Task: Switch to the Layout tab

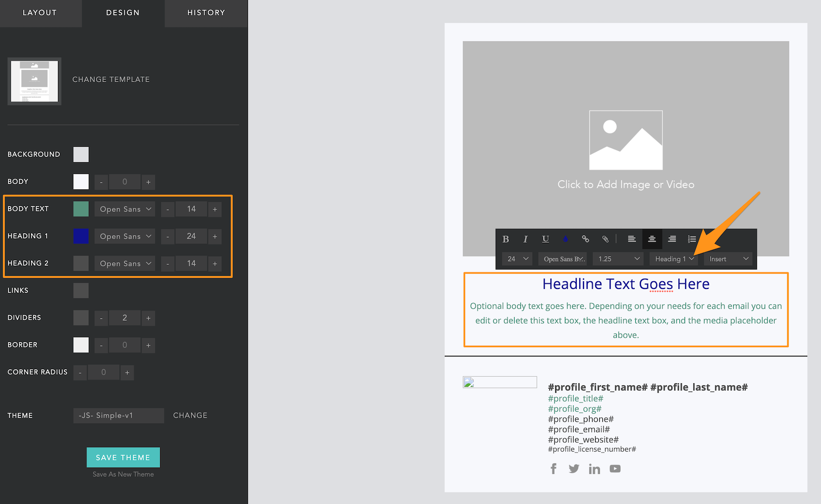Action: tap(40, 13)
